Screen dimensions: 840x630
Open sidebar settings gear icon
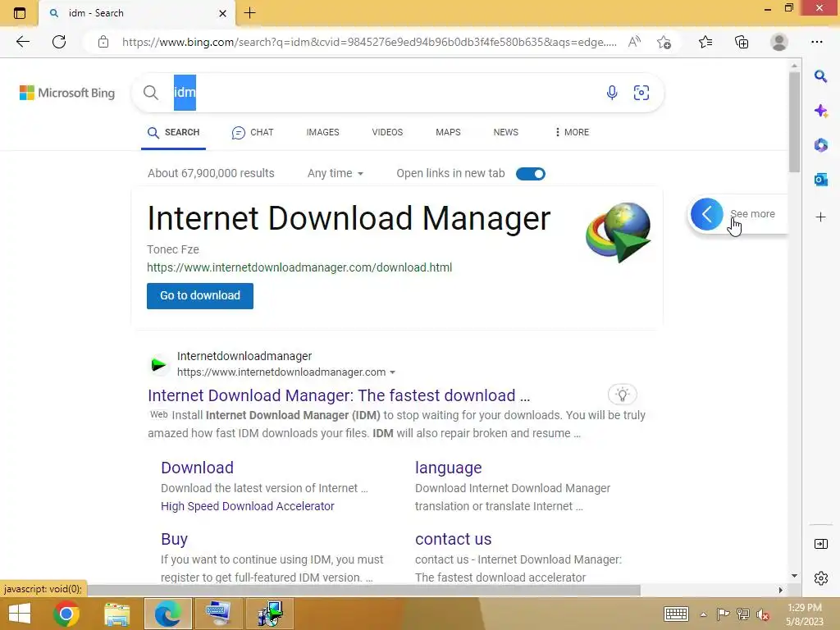(820, 578)
